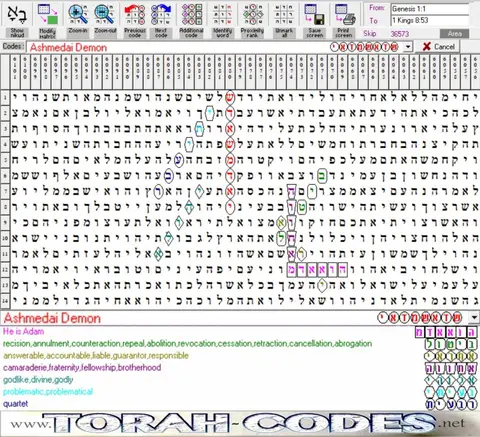
Task: Click the lower red 'Ashmedai Demon' heading text
Action: pos(52,318)
